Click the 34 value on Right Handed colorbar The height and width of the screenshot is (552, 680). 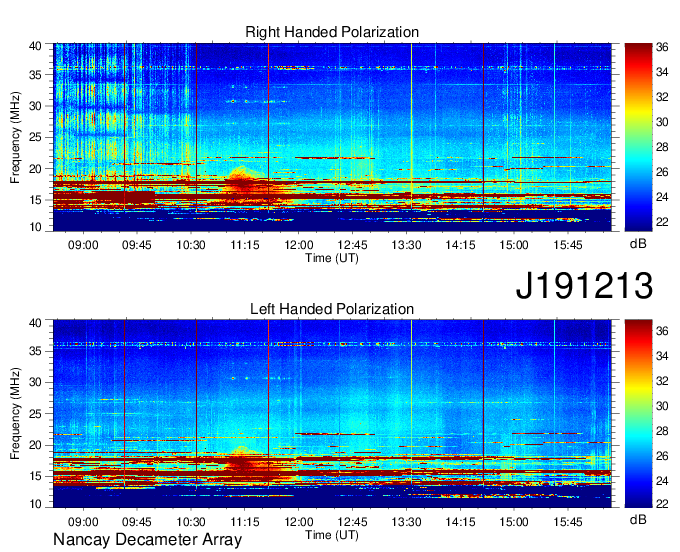[x=662, y=72]
